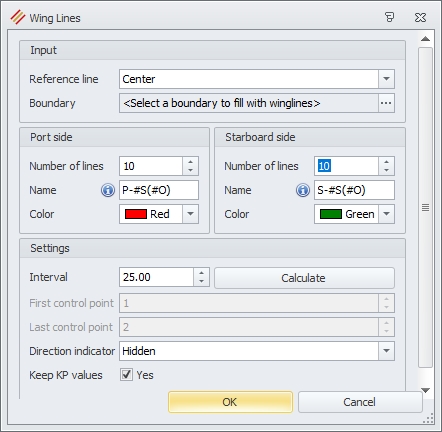Click the Cancel button

[360, 402]
